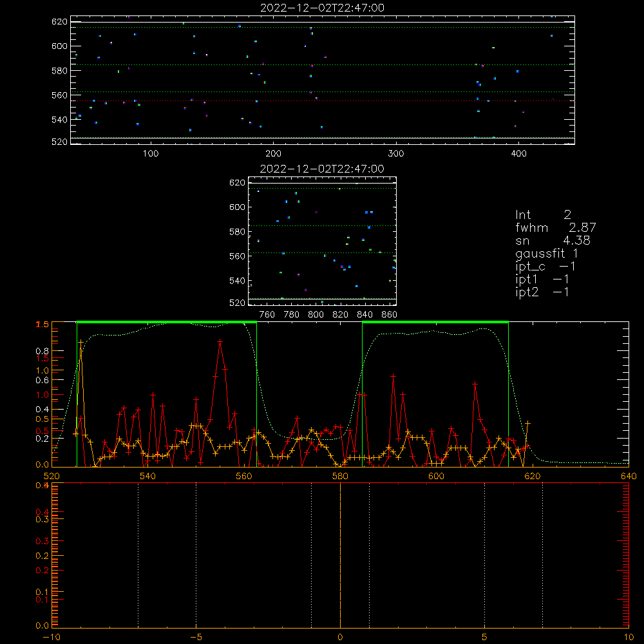This screenshot has height=644, width=644.
Task: Click y-axis label 540 on the middle plot
Action: point(237,281)
